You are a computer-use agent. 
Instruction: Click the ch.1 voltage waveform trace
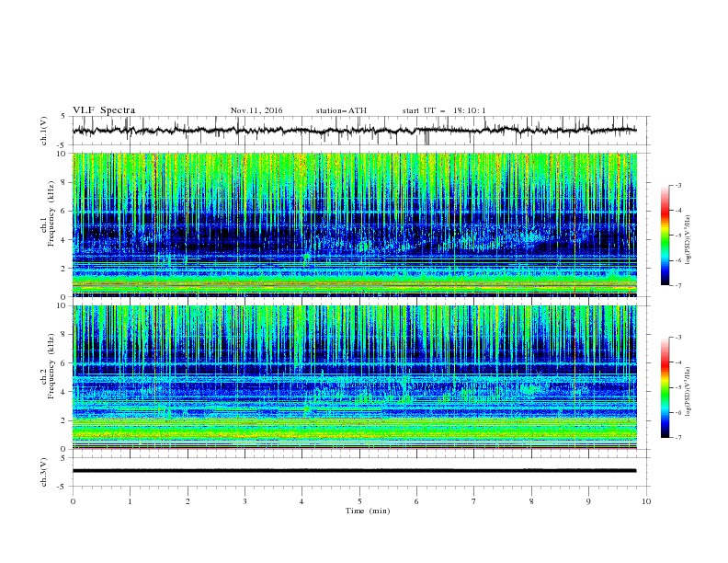(x=354, y=131)
